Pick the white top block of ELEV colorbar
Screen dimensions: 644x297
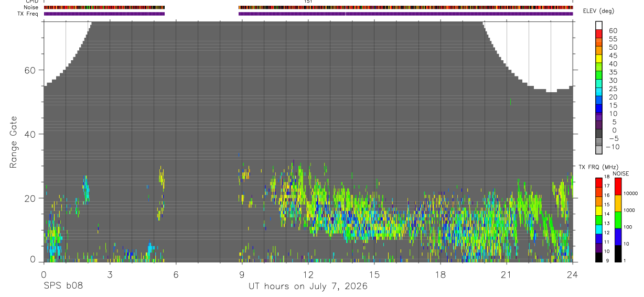599,25
